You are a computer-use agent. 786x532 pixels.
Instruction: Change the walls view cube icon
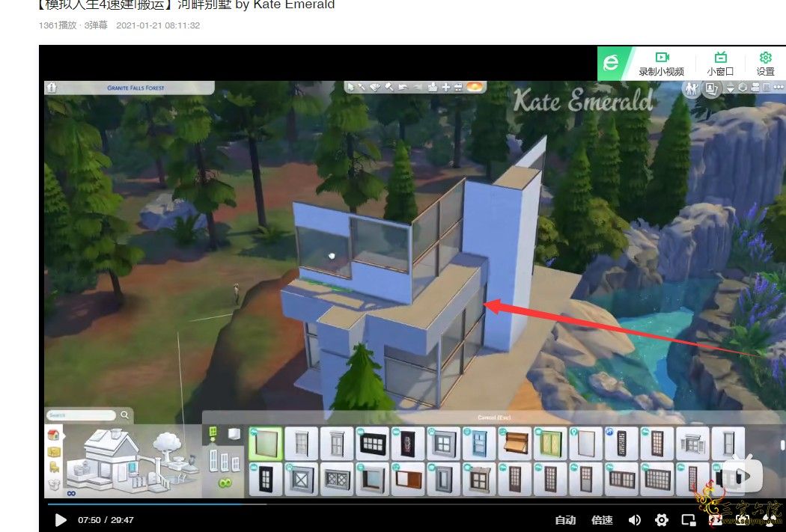(x=743, y=87)
